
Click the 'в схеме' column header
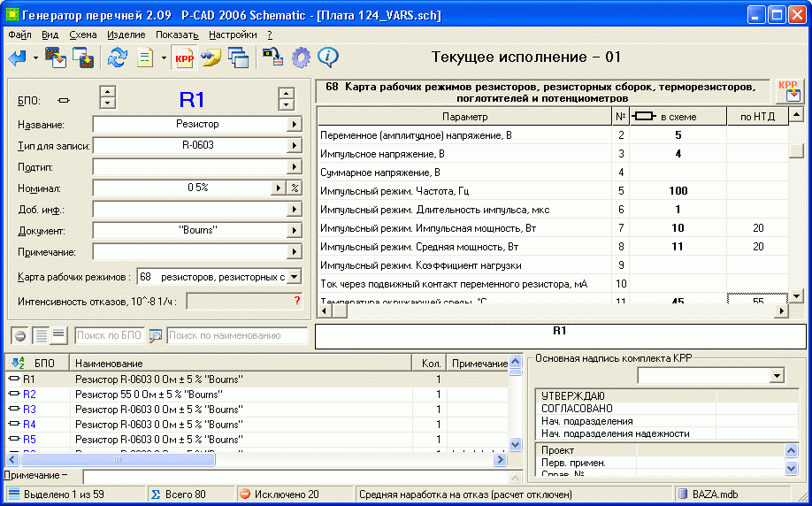678,117
